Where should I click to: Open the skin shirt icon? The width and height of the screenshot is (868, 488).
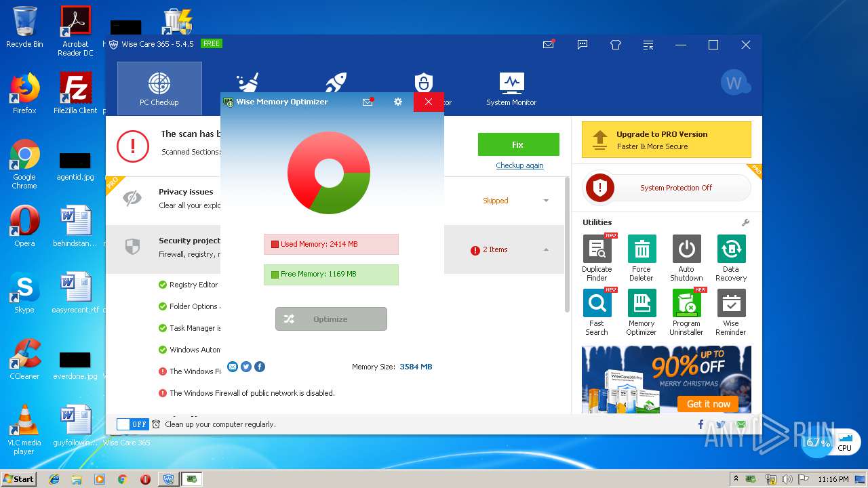click(616, 45)
